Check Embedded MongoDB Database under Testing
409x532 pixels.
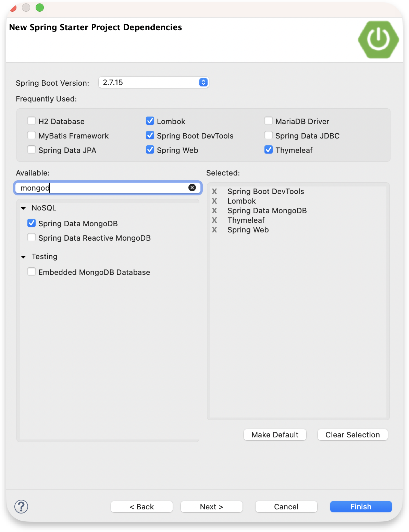pos(32,272)
